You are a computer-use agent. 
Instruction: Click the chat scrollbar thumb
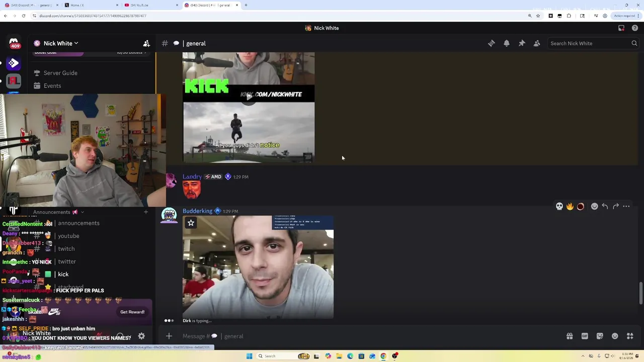coord(640,293)
